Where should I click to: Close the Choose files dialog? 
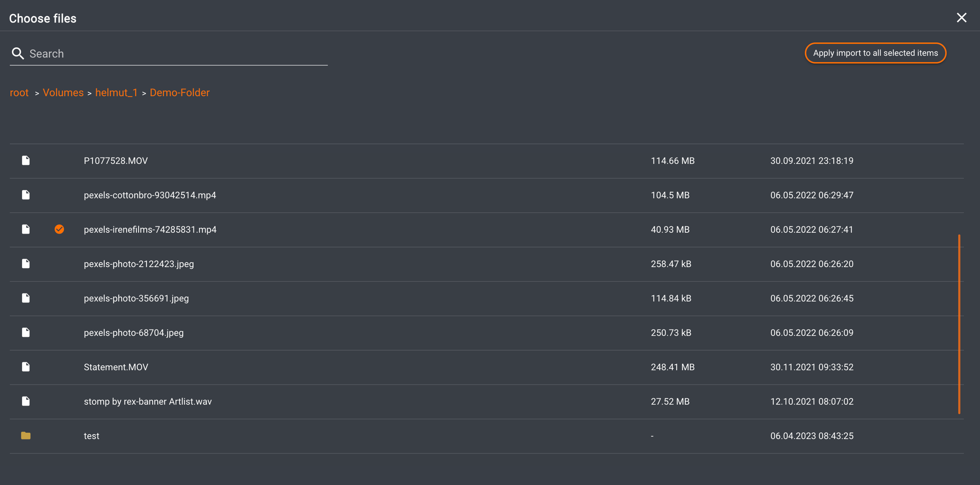click(961, 17)
